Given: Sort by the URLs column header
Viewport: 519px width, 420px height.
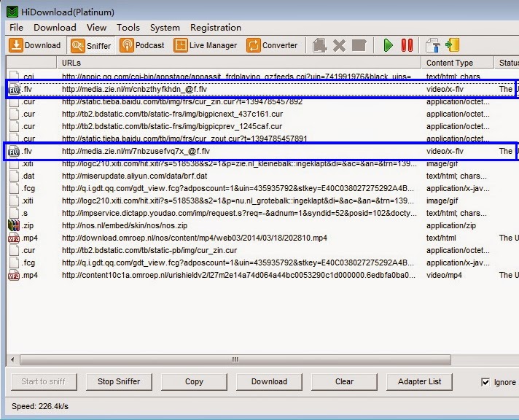Looking at the screenshot, I should click(239, 63).
